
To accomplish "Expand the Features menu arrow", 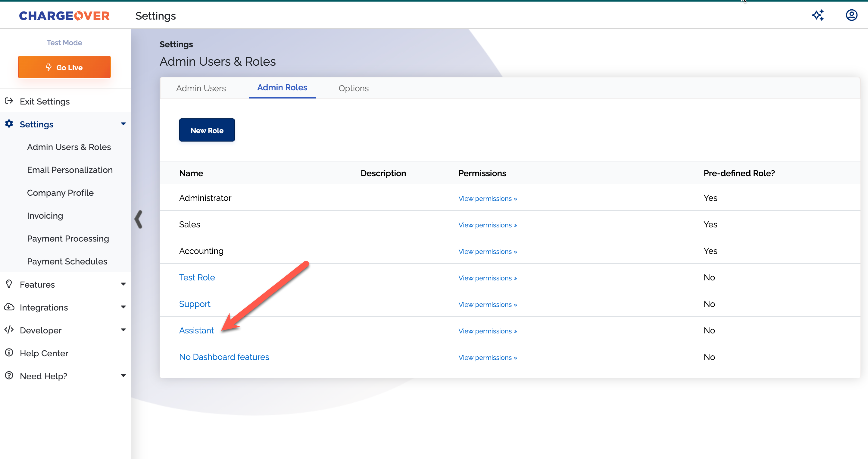I will coord(123,284).
